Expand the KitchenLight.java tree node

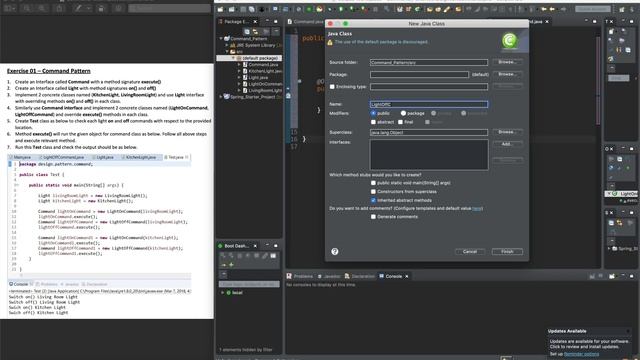point(239,71)
